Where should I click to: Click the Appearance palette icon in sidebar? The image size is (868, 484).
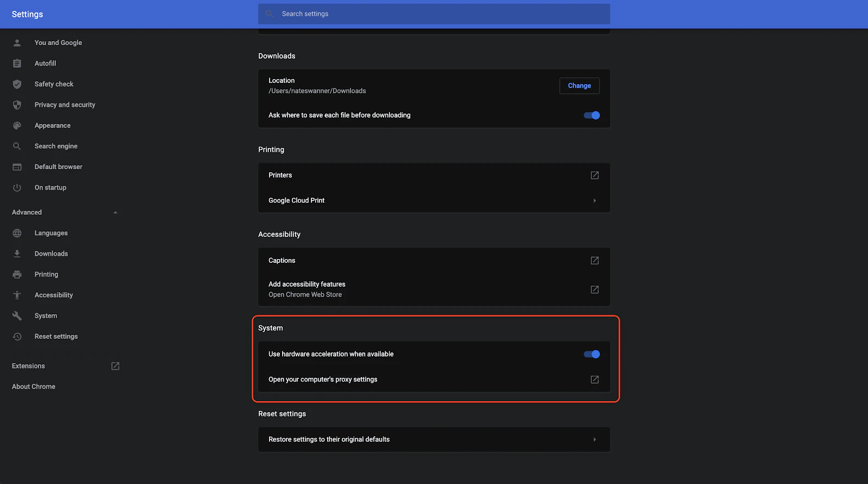[17, 125]
